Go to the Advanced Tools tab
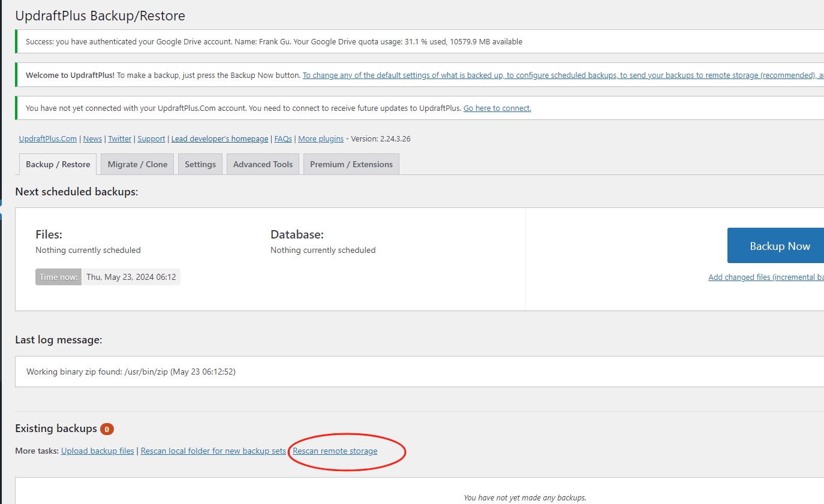 tap(263, 164)
